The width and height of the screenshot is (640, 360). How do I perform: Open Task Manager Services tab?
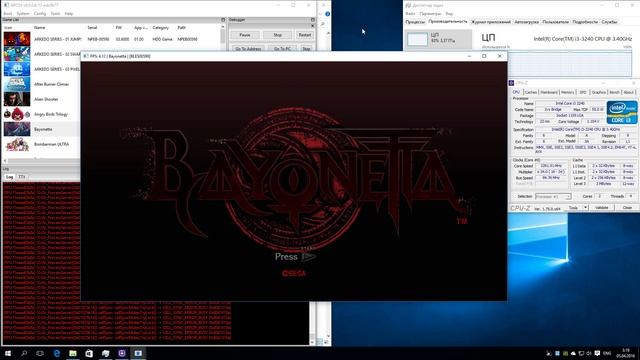point(609,22)
